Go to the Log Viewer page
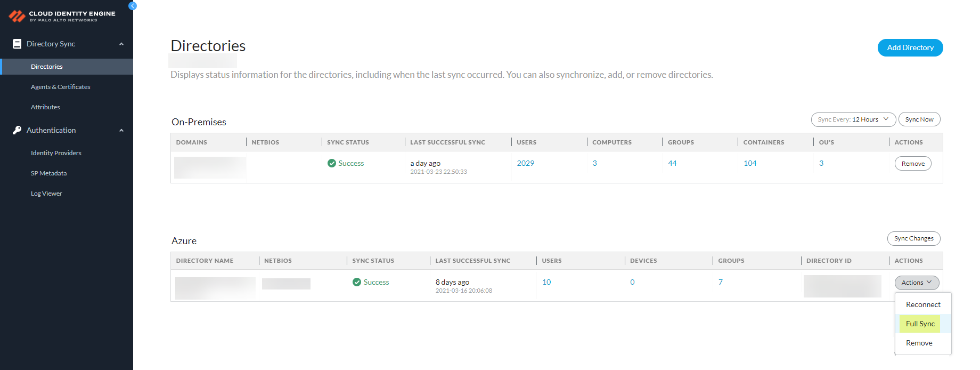980x370 pixels. (46, 194)
